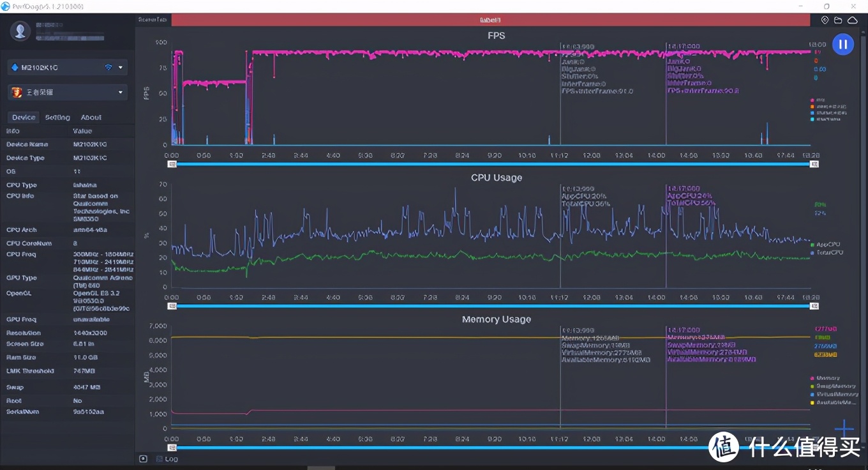Expand the app selection dropdown arrow
This screenshot has width=868, height=470.
pos(121,93)
